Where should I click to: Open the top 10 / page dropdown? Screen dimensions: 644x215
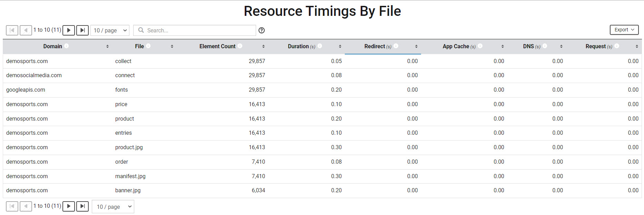(110, 30)
